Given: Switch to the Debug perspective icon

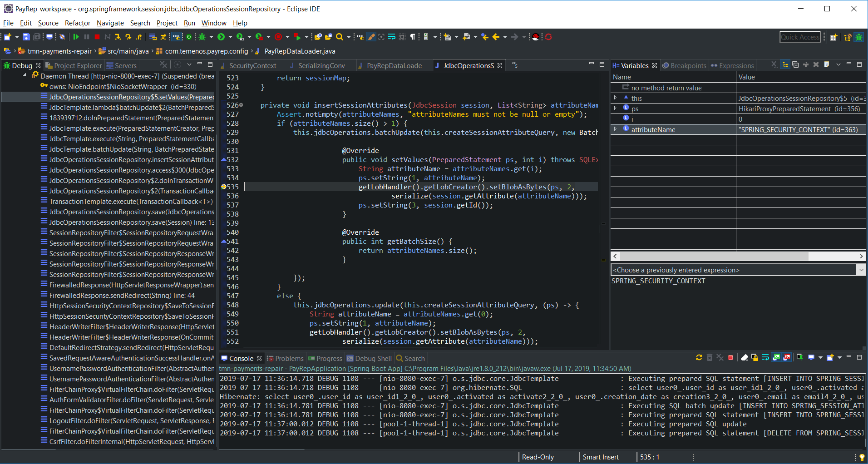Looking at the screenshot, I should (x=859, y=37).
